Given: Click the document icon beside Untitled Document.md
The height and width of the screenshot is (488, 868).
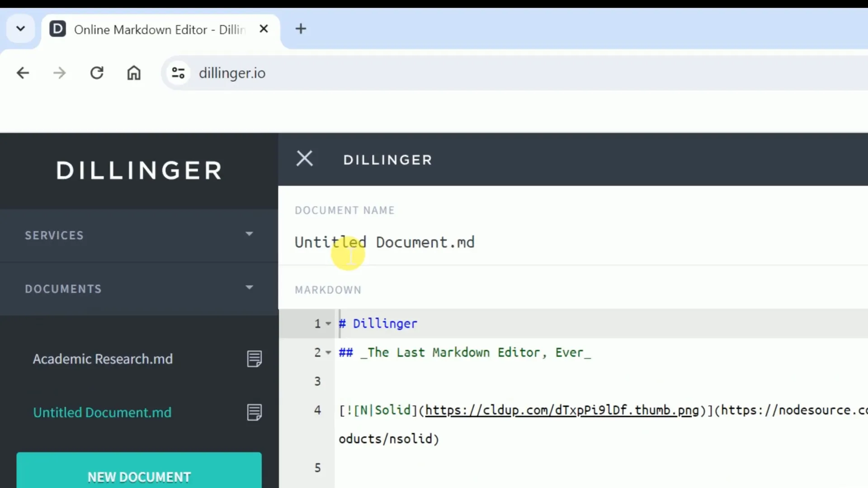Looking at the screenshot, I should 254,412.
